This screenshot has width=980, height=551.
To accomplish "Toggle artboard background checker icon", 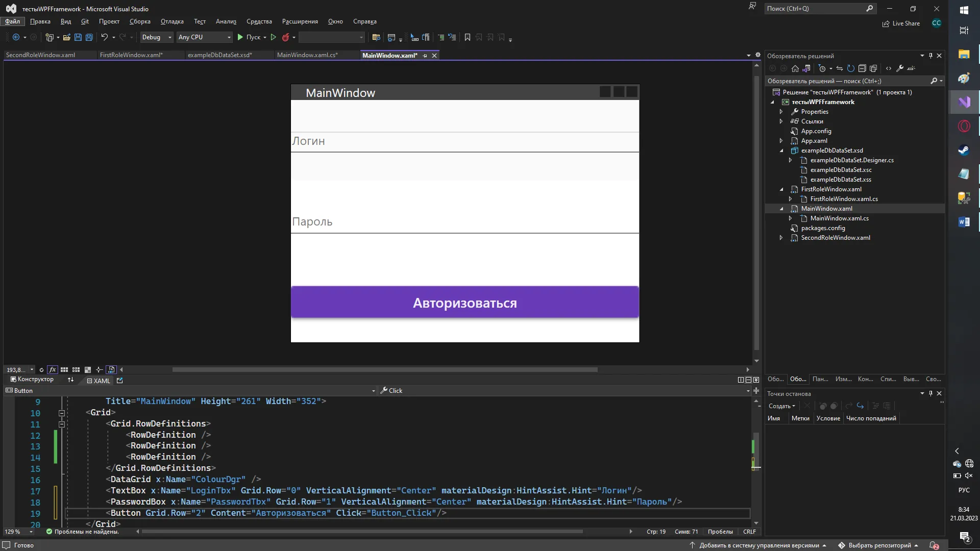I will click(88, 369).
